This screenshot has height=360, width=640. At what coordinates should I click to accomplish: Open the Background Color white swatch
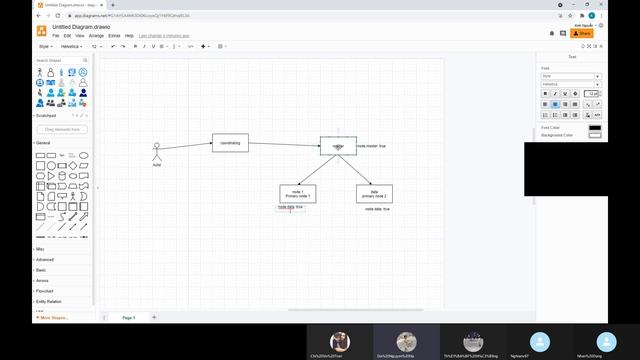tap(595, 136)
